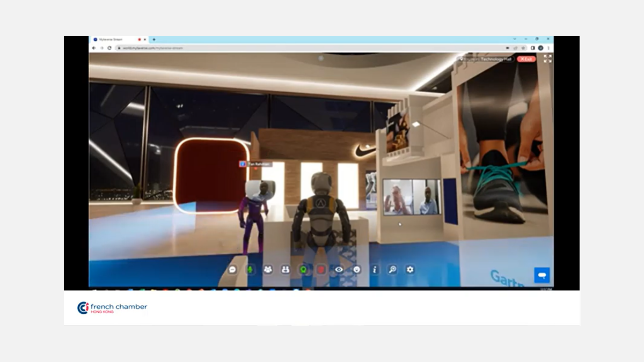Open the participants group icon

point(268,270)
